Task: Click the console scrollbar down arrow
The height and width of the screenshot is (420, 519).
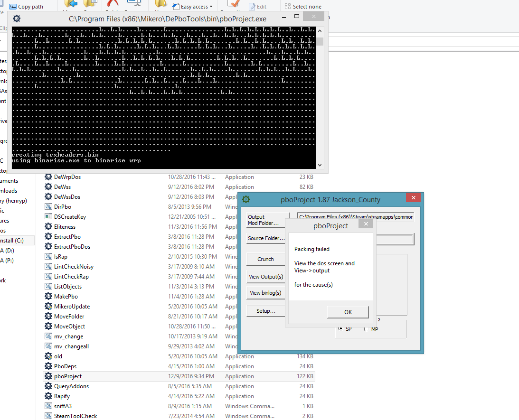Action: click(320, 165)
